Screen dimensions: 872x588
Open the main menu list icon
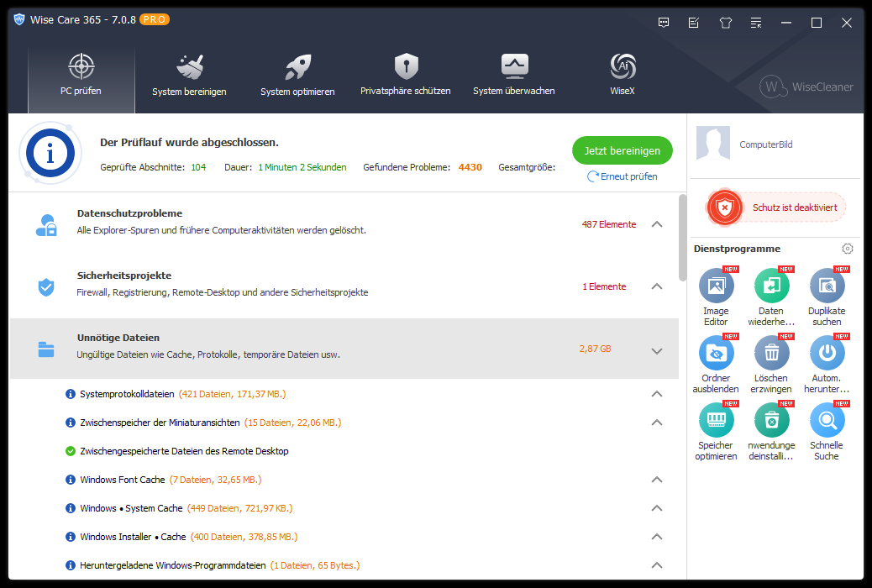[756, 23]
